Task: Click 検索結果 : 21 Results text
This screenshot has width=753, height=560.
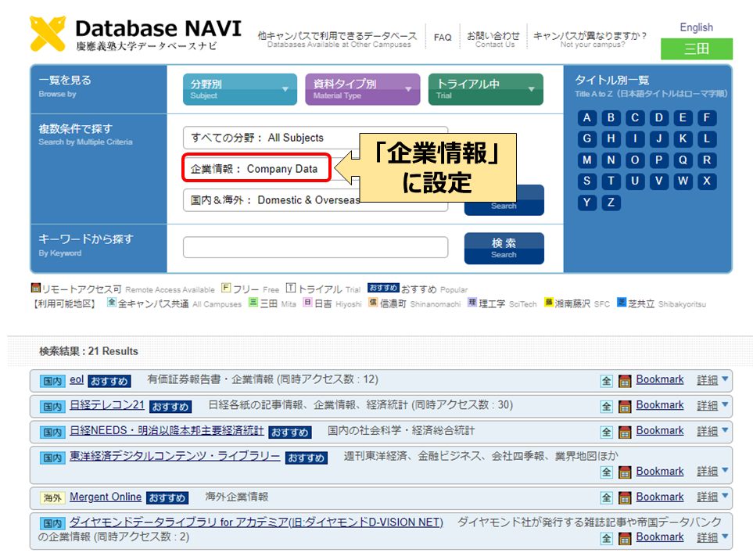Action: pos(88,351)
